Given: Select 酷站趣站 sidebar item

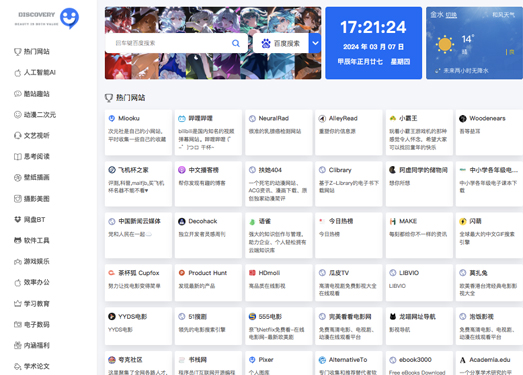Looking at the screenshot, I should click(32, 94).
